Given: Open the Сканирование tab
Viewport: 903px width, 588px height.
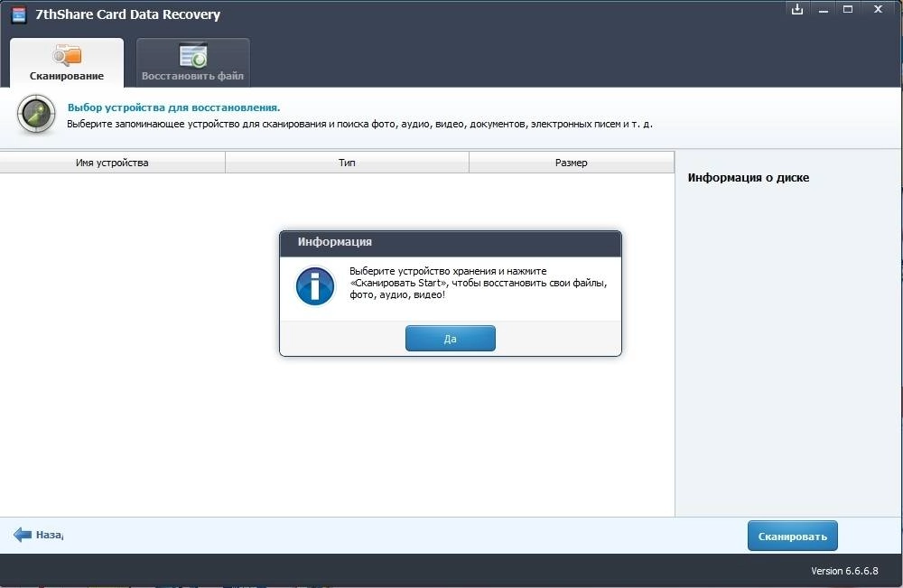Looking at the screenshot, I should click(67, 62).
